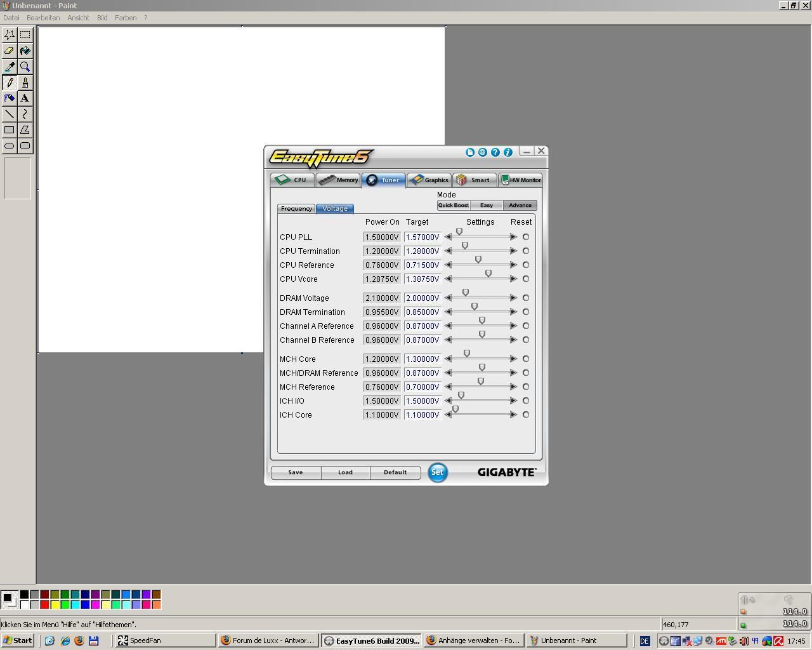Reset the MCH Core voltage
The width and height of the screenshot is (812, 650).
click(x=526, y=359)
